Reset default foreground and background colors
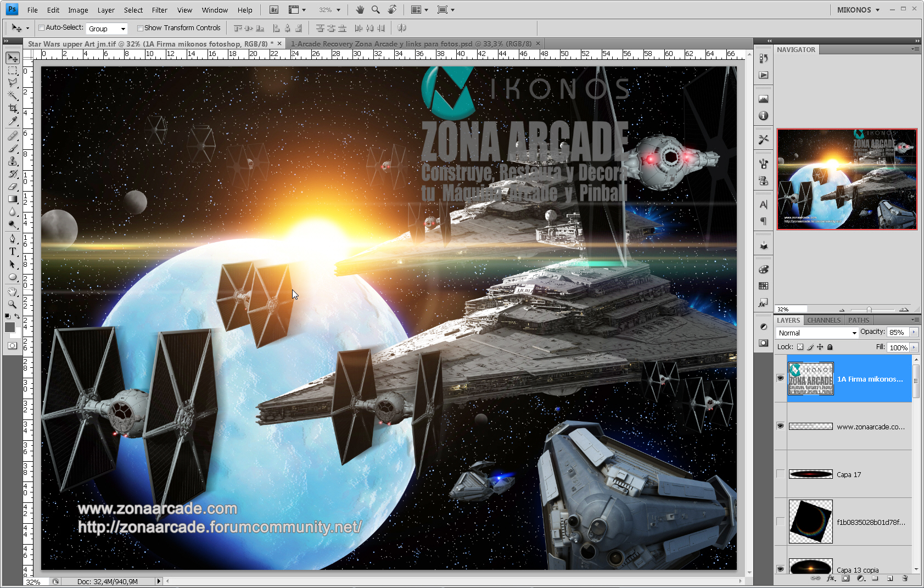Viewport: 924px width, 588px height. pos(7,316)
